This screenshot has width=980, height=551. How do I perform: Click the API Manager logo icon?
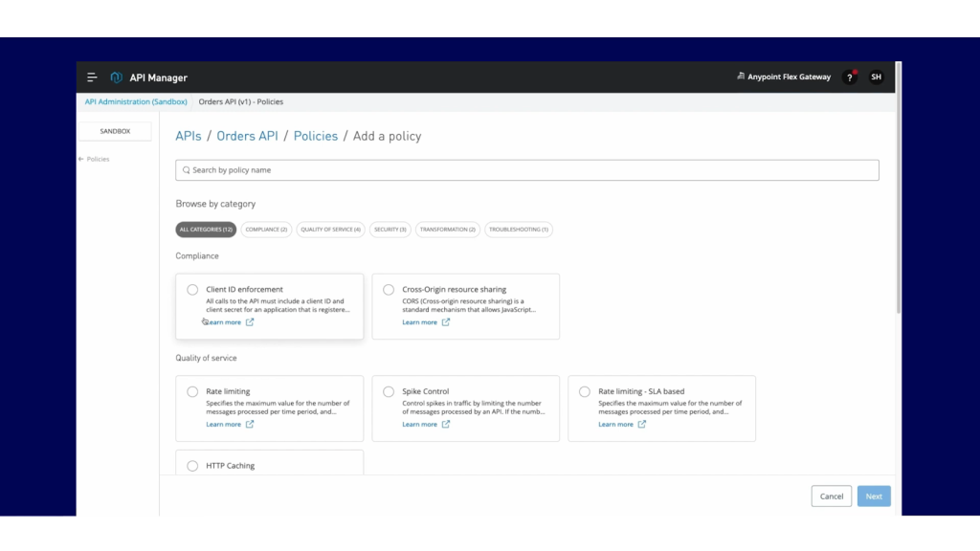point(117,77)
